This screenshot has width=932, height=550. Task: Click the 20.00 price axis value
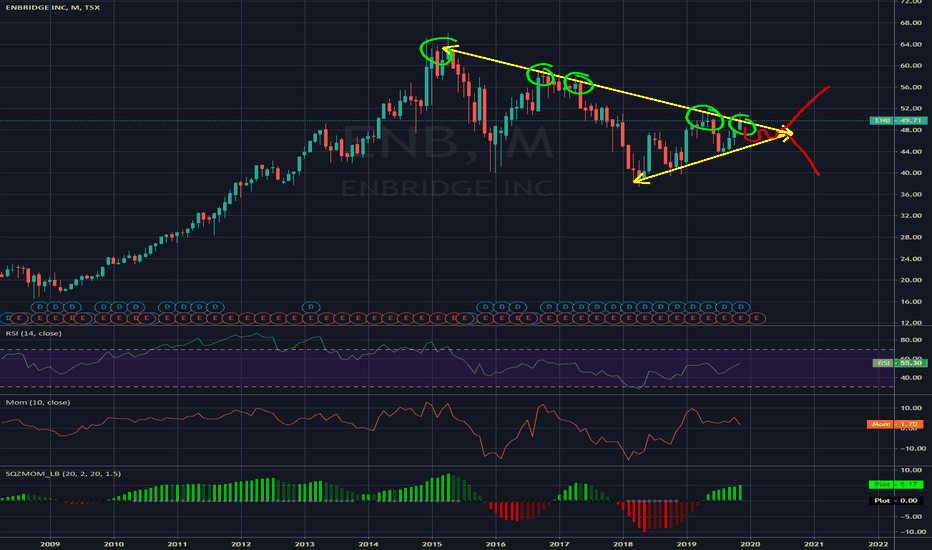click(911, 280)
